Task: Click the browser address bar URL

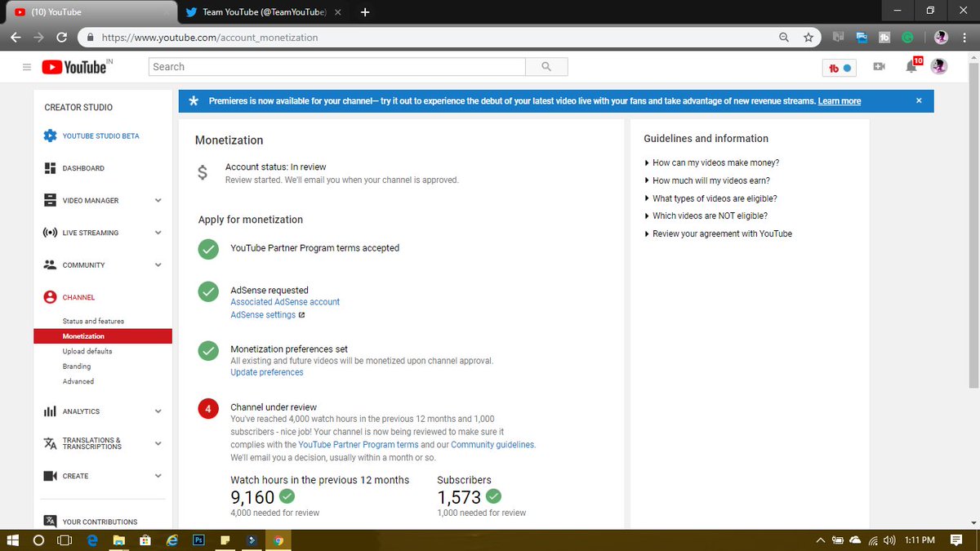Action: point(211,38)
